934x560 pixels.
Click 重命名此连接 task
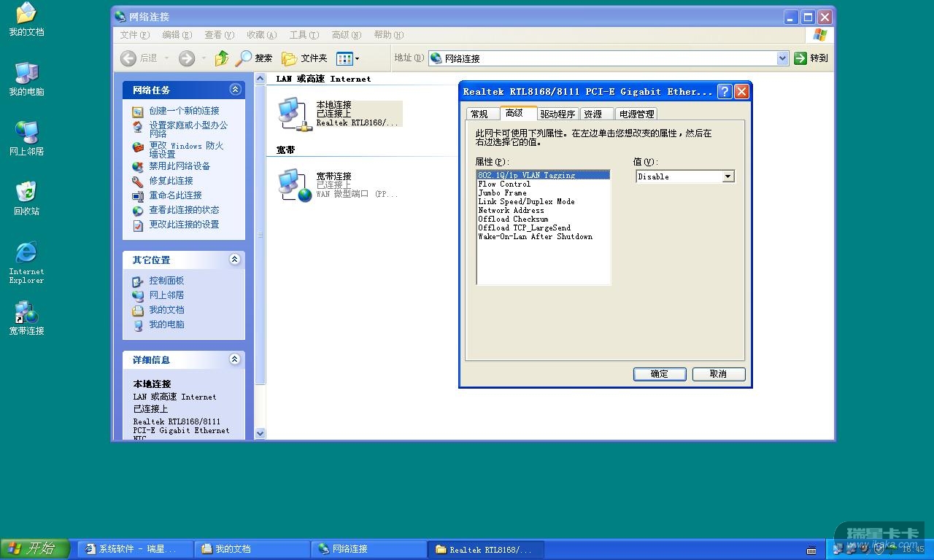[x=175, y=195]
